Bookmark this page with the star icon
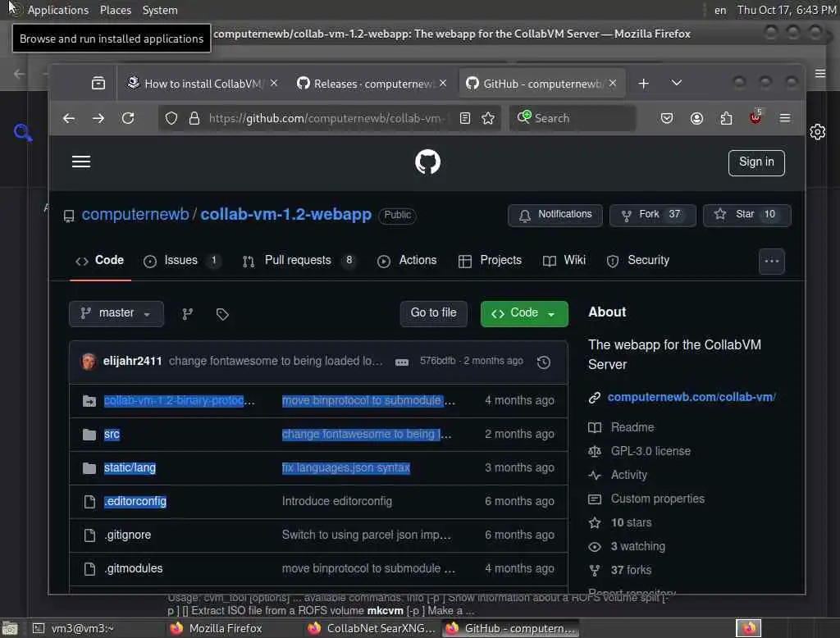 point(488,118)
